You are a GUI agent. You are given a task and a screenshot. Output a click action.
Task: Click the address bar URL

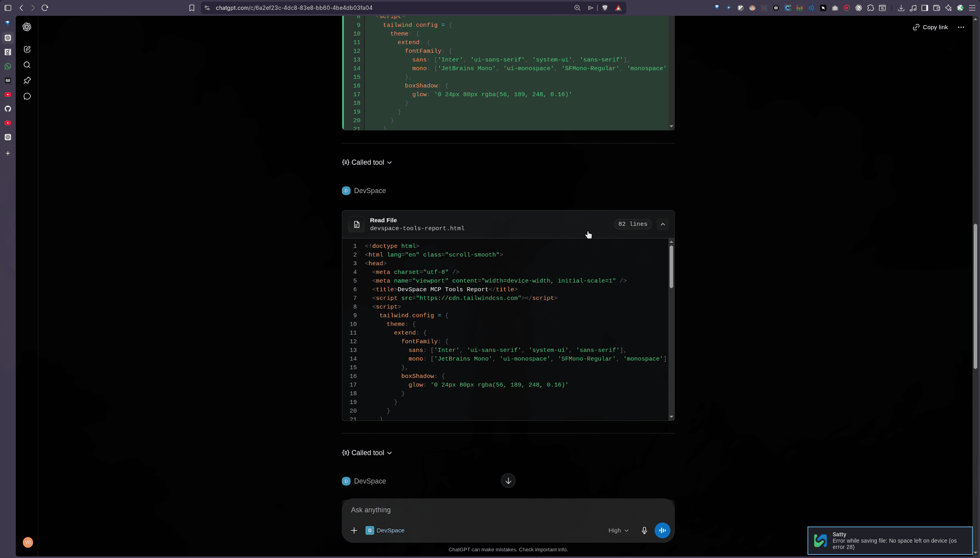(x=294, y=8)
